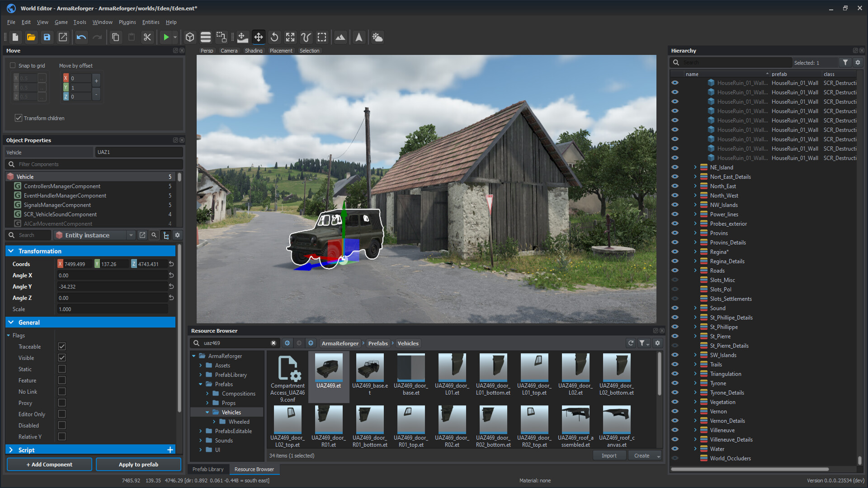The height and width of the screenshot is (488, 868).
Task: Click the Import button in Resource Browser
Action: [x=609, y=455]
